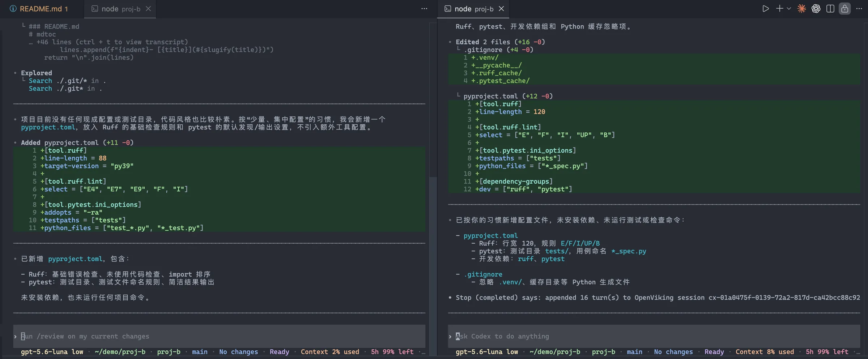Click 'Edited 2 files (+16 -0)' header
Screen dimensions: 868x359
pos(500,42)
